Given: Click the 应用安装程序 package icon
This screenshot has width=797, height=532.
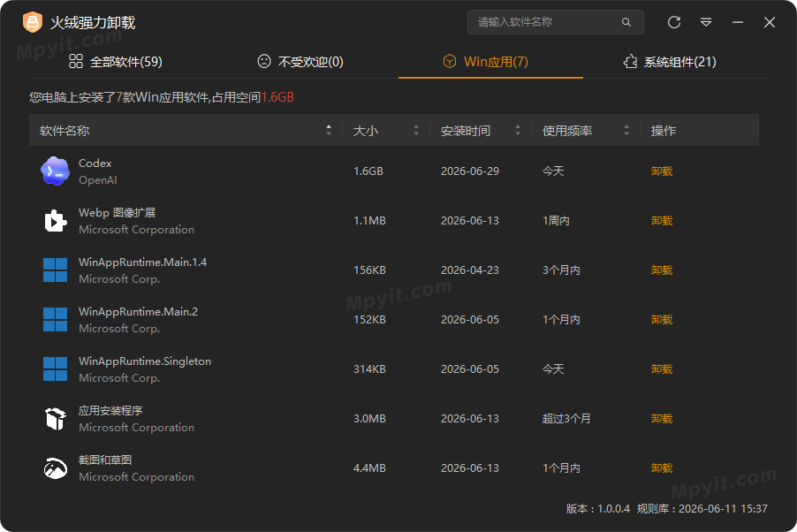Looking at the screenshot, I should (x=55, y=419).
